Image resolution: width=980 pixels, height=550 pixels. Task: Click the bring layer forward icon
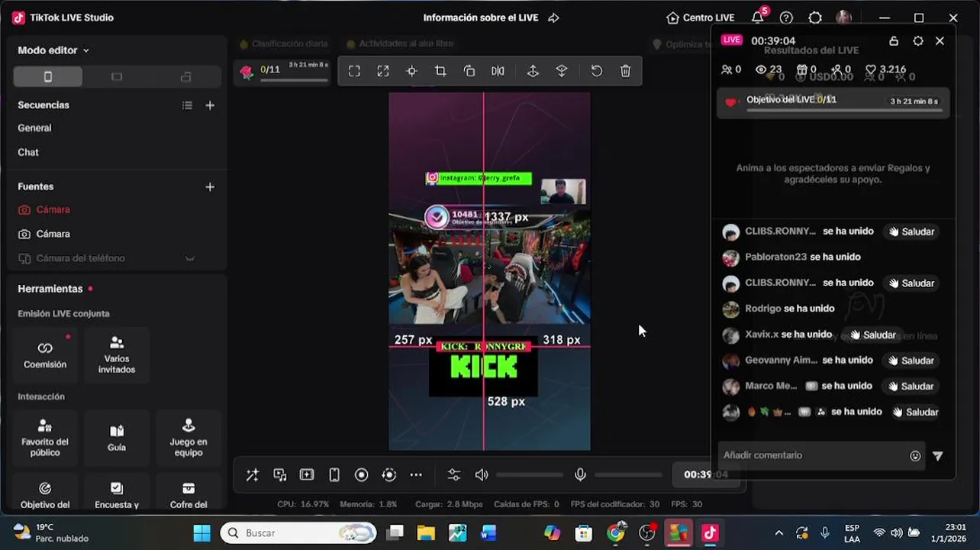click(533, 71)
